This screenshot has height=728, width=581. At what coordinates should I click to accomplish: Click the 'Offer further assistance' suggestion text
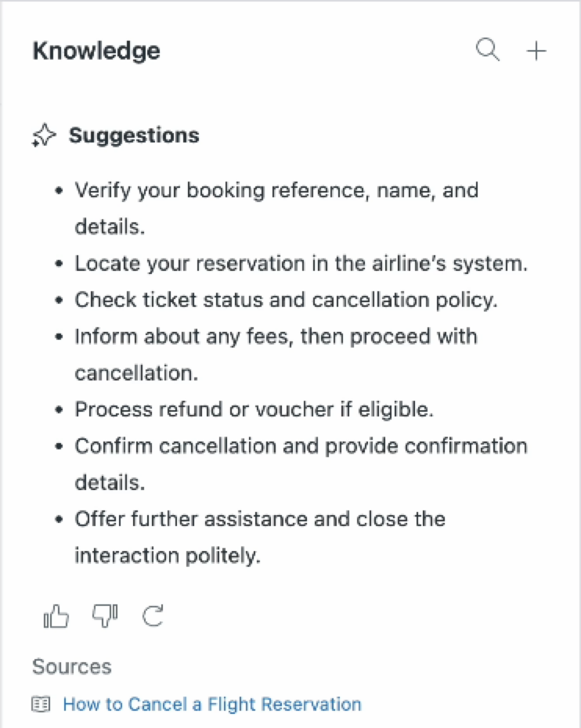pyautogui.click(x=260, y=519)
